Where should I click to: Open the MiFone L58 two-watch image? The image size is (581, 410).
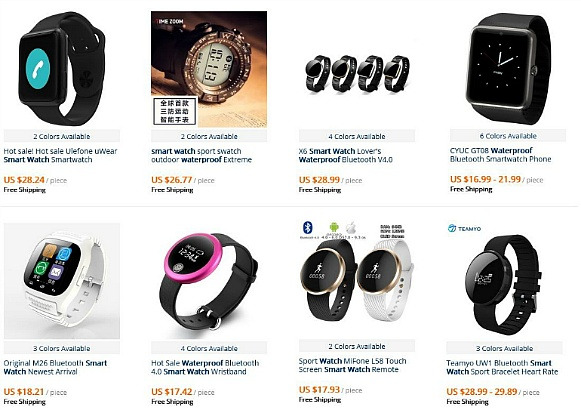357,280
